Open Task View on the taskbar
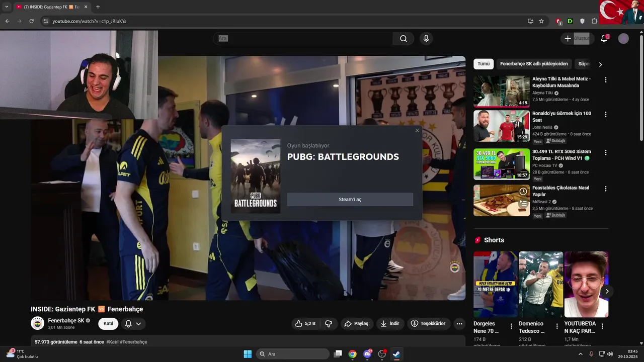The height and width of the screenshot is (362, 644). coord(338,354)
